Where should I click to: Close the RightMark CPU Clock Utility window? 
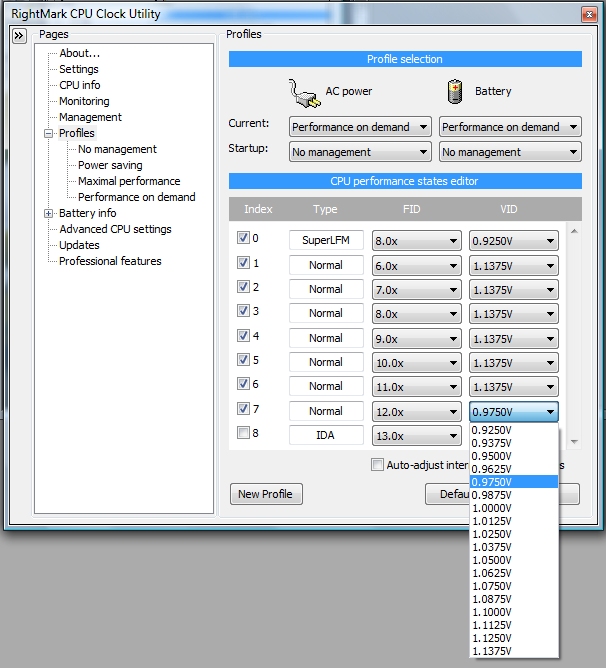pos(589,14)
